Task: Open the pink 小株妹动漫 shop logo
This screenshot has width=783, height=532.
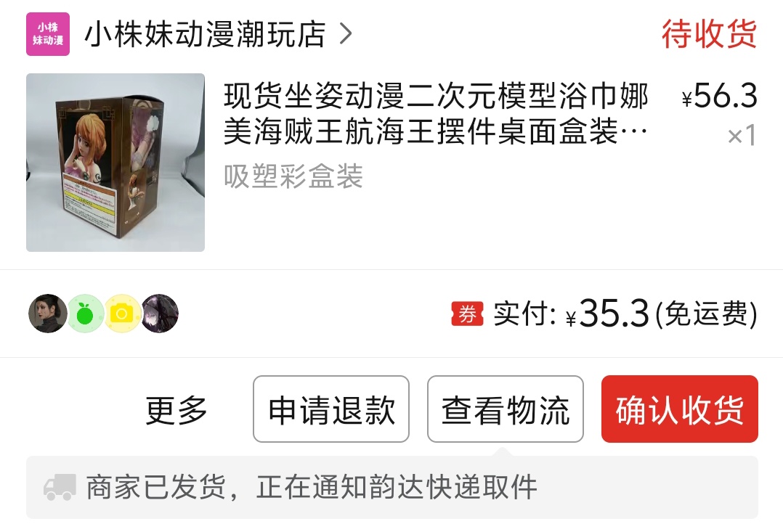Action: pyautogui.click(x=48, y=34)
